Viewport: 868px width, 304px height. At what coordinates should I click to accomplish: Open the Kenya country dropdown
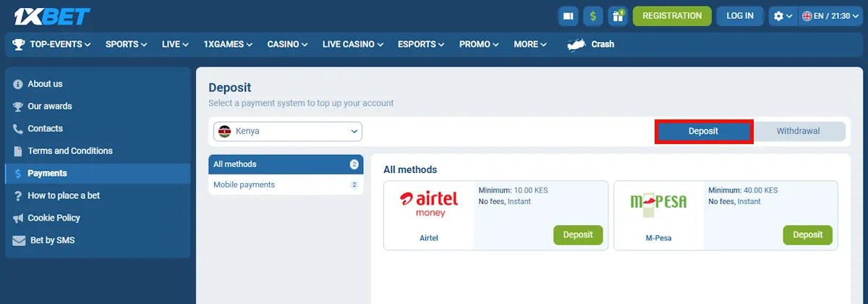(288, 132)
